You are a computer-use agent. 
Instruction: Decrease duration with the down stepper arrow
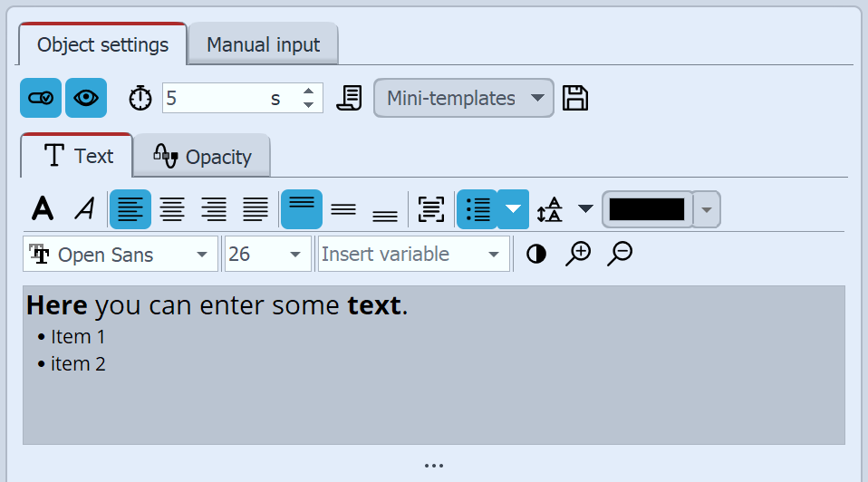[309, 105]
